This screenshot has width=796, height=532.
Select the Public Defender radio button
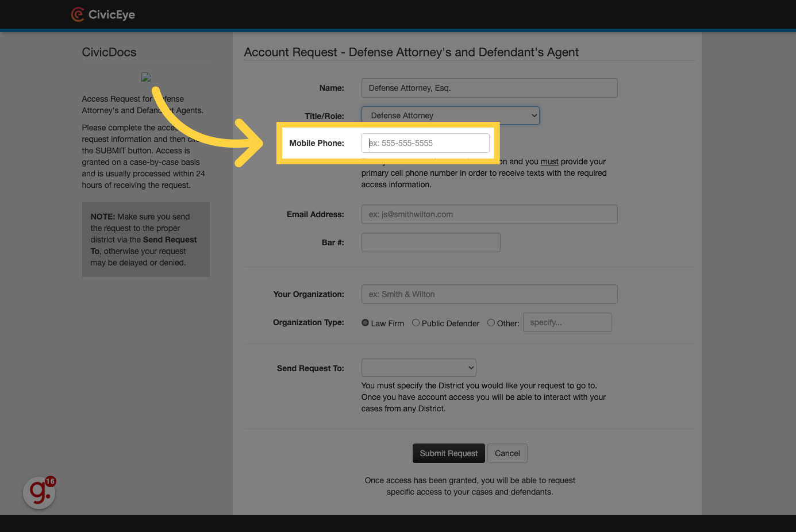416,323
